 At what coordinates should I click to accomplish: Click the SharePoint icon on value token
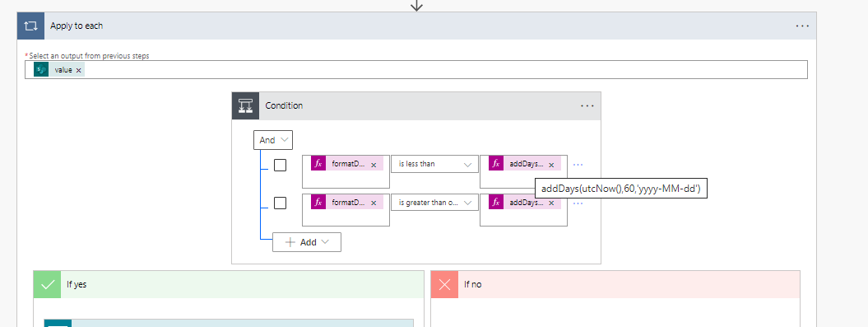coord(41,70)
